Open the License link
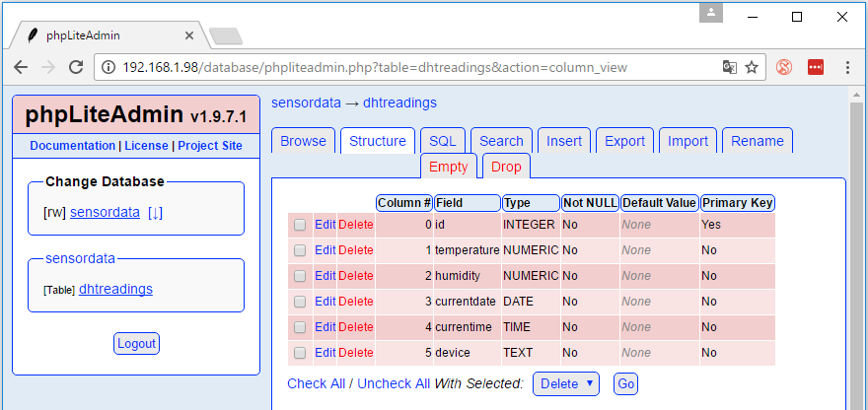The height and width of the screenshot is (410, 868). pos(146,146)
